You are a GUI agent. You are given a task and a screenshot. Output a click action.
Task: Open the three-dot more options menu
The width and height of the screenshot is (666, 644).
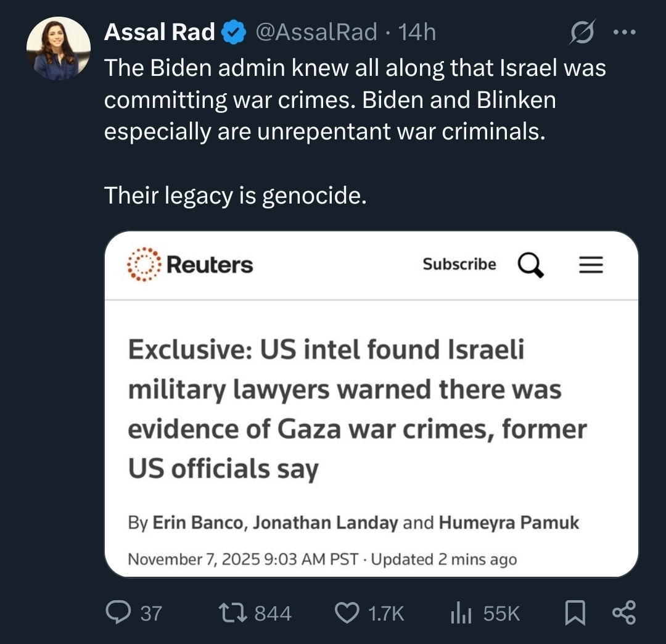(625, 33)
